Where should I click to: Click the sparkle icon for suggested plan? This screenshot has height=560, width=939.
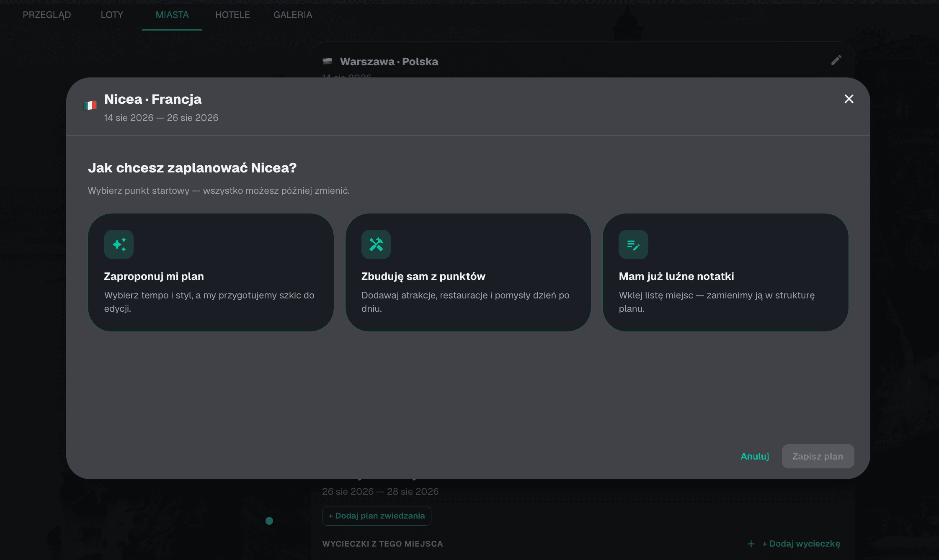[x=119, y=244]
